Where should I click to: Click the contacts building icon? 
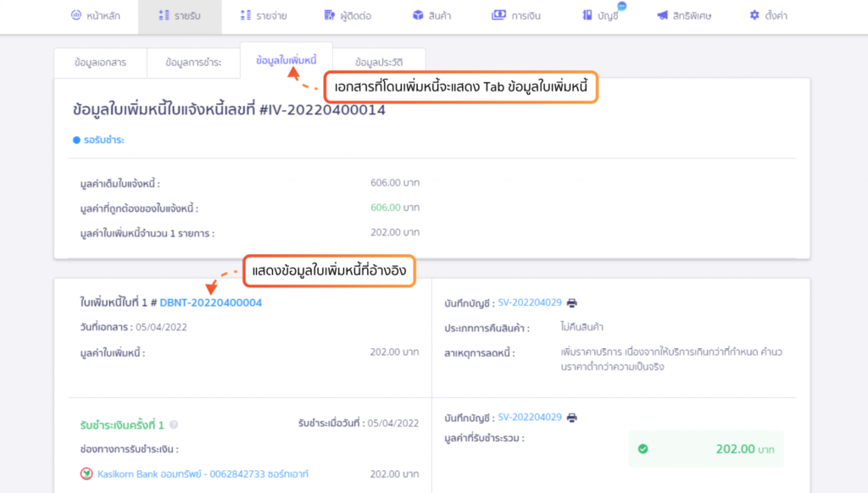(330, 15)
